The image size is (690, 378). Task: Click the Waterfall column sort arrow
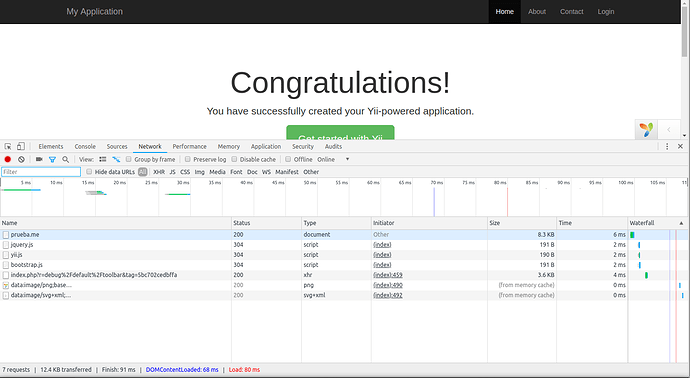click(x=681, y=223)
